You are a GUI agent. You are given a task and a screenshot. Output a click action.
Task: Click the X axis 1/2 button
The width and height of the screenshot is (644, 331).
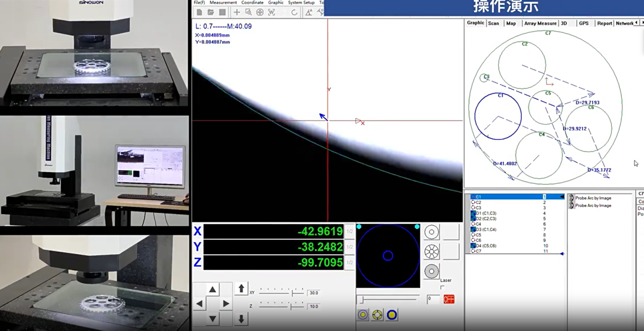click(x=349, y=231)
